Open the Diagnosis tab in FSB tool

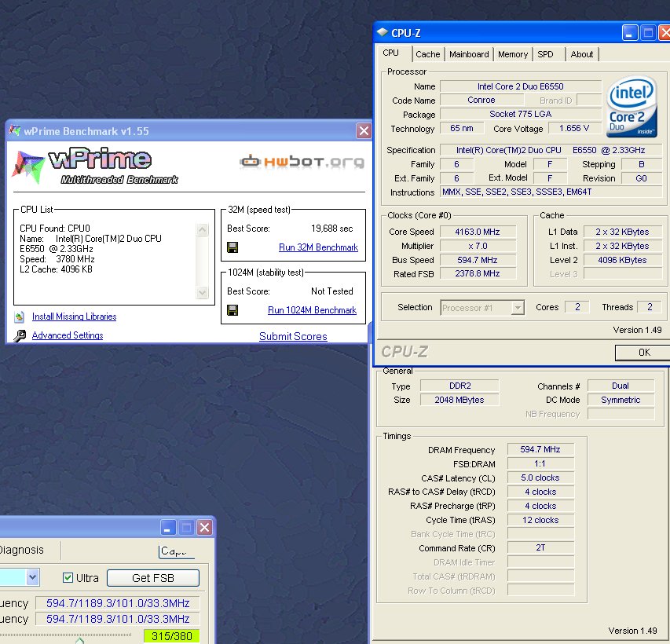[22, 550]
